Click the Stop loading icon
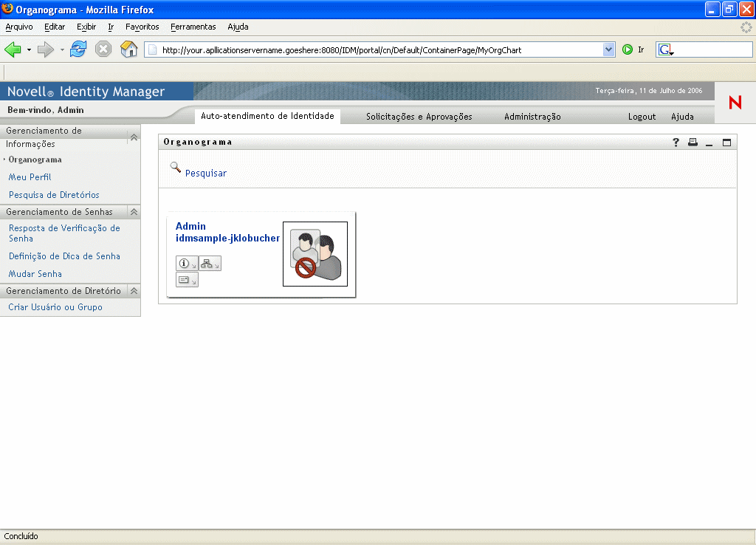Viewport: 756px width, 545px height. (103, 49)
